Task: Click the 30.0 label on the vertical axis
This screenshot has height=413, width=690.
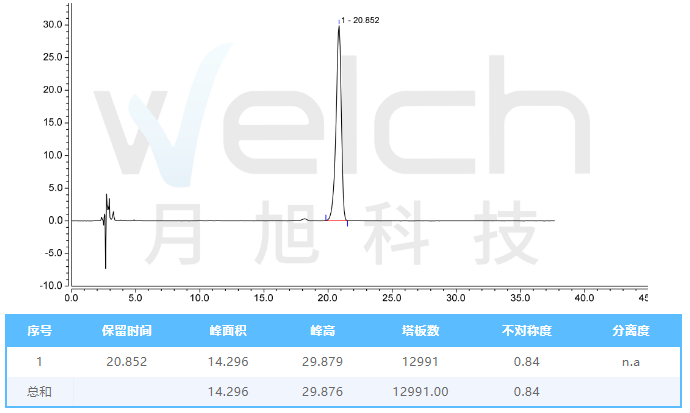Action: (51, 24)
